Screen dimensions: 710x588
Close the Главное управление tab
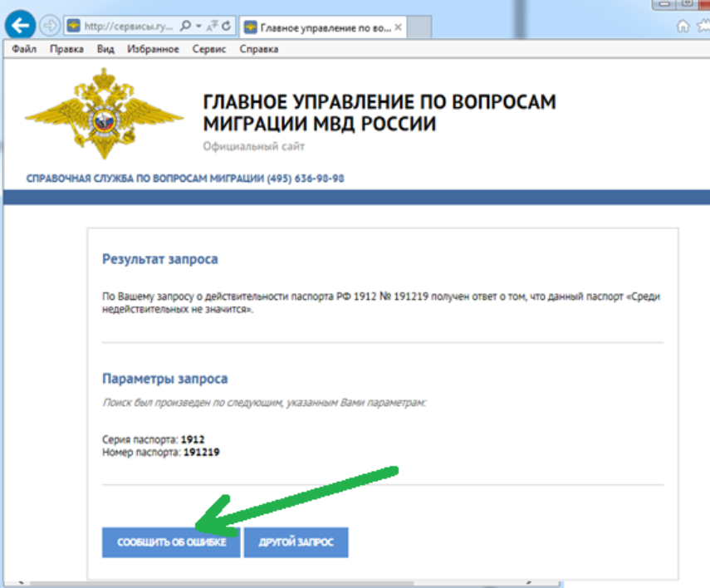[398, 27]
